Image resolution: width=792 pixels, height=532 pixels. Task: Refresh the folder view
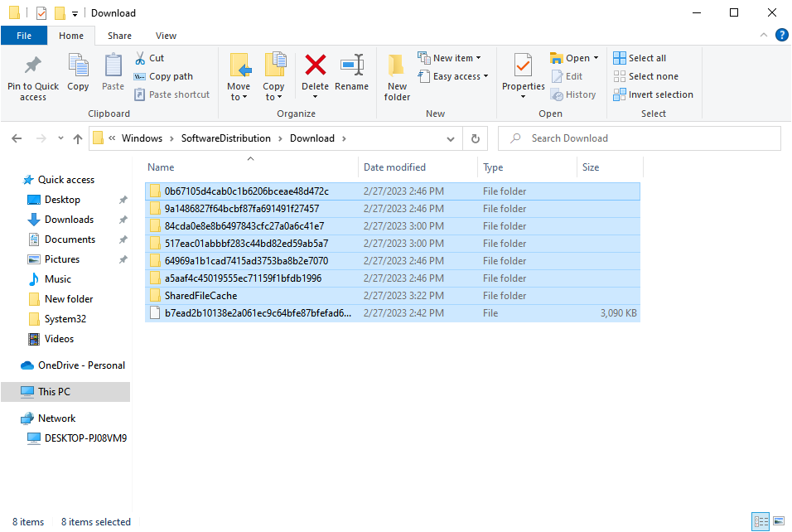pos(476,138)
